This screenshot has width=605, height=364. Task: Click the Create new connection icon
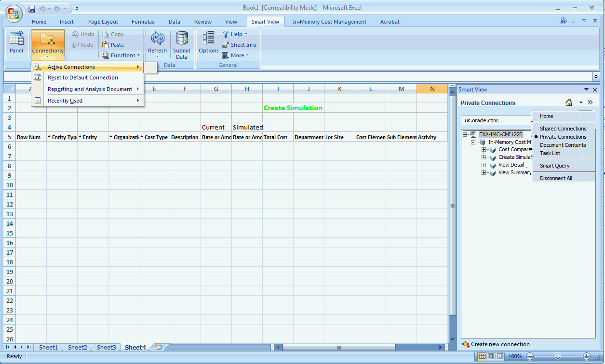466,344
